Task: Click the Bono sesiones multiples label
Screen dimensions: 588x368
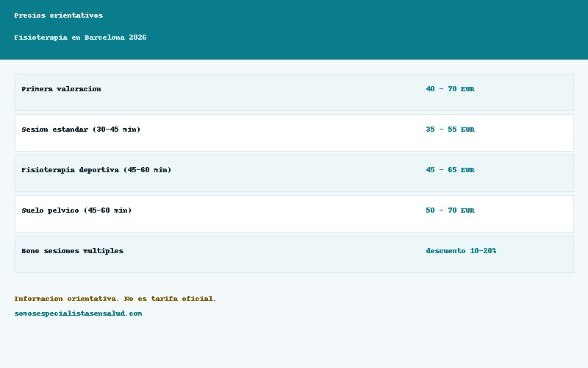Action: click(72, 251)
